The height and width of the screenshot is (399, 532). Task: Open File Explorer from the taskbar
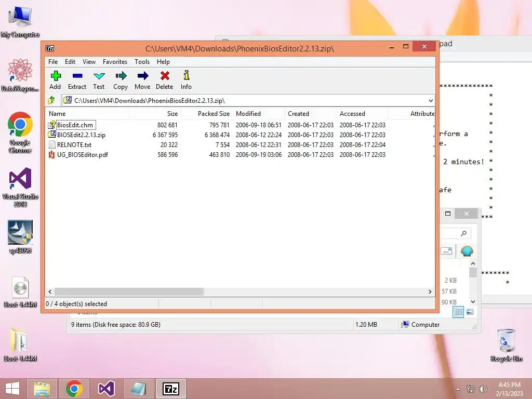42,389
